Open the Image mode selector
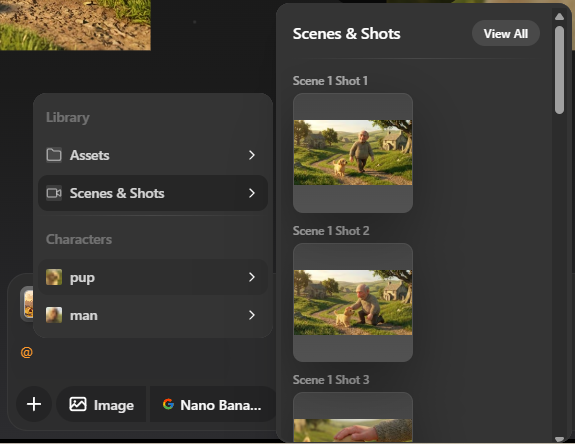575x444 pixels. point(102,405)
